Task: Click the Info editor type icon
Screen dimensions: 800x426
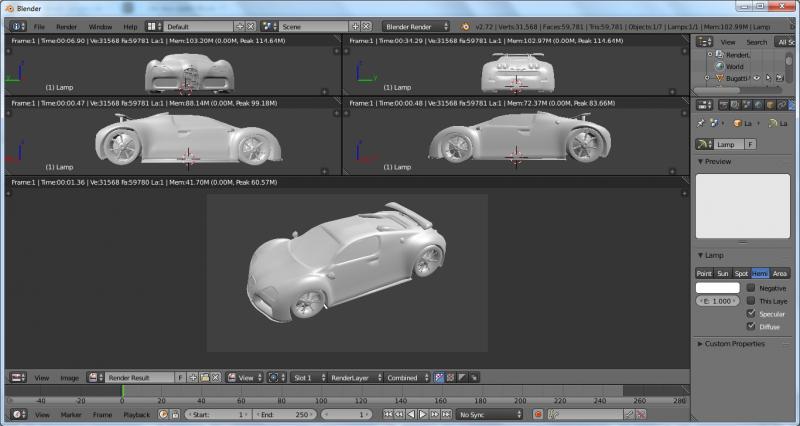Action: pyautogui.click(x=17, y=25)
